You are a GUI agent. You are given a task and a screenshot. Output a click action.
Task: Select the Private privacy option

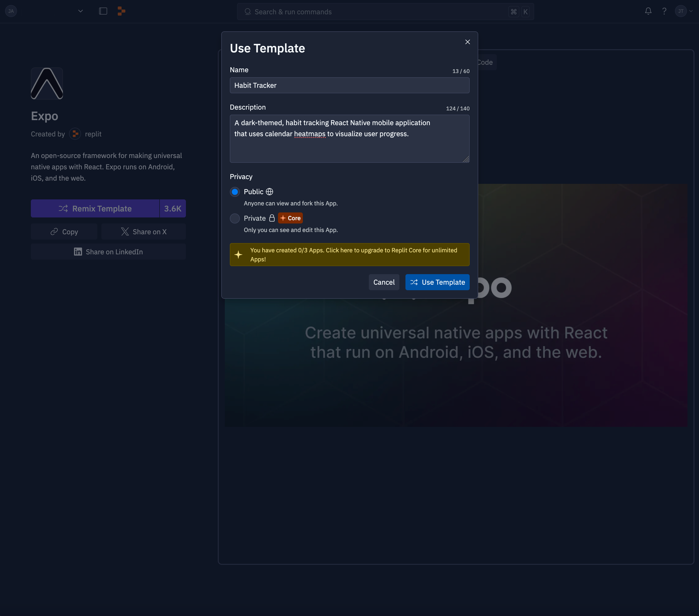pyautogui.click(x=235, y=218)
